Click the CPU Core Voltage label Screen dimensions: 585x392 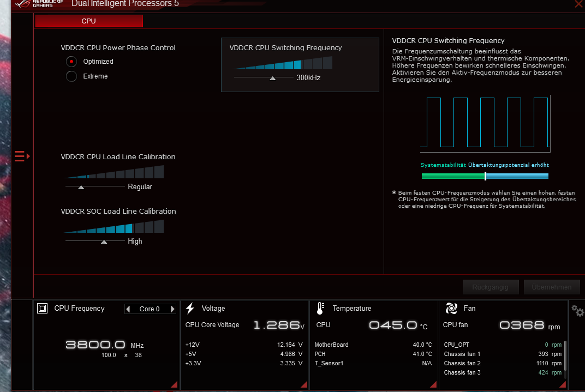pos(212,324)
